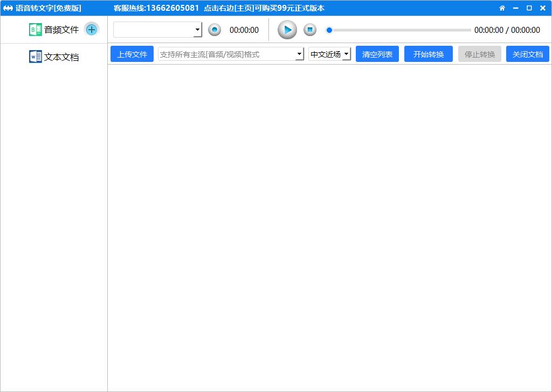Minimize the window
The height and width of the screenshot is (392, 552).
(516, 8)
